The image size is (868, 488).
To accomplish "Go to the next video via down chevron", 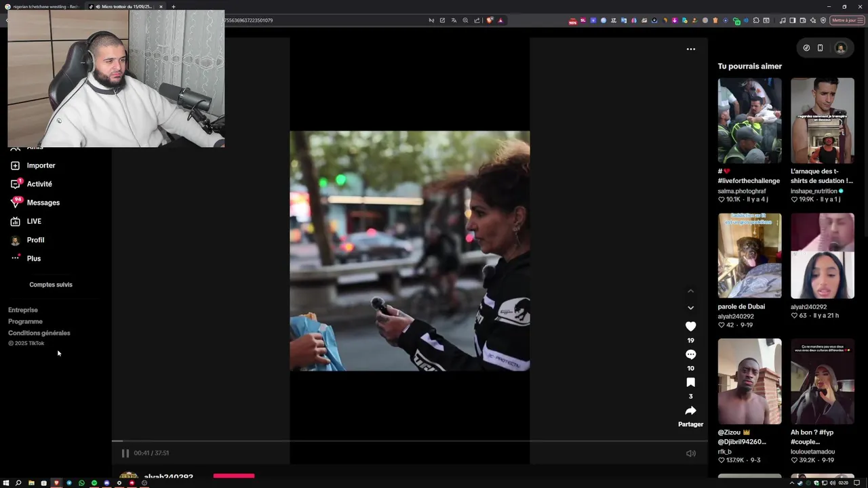I will [690, 308].
